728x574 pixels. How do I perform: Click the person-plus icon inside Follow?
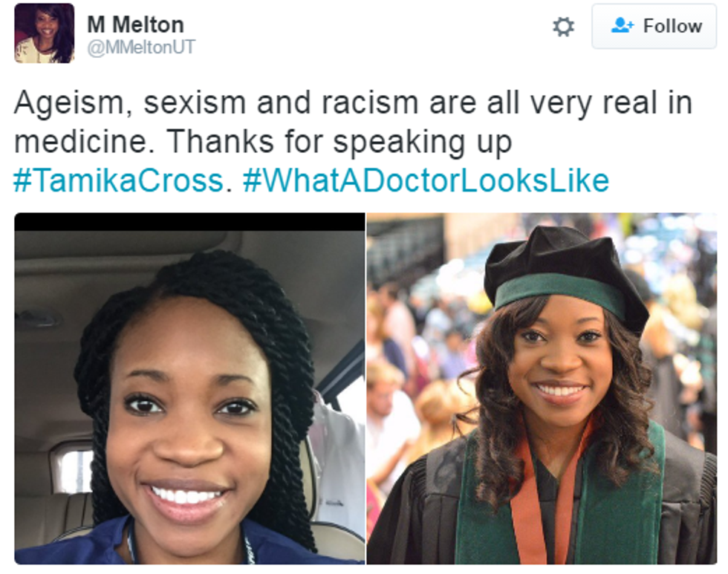[x=622, y=26]
